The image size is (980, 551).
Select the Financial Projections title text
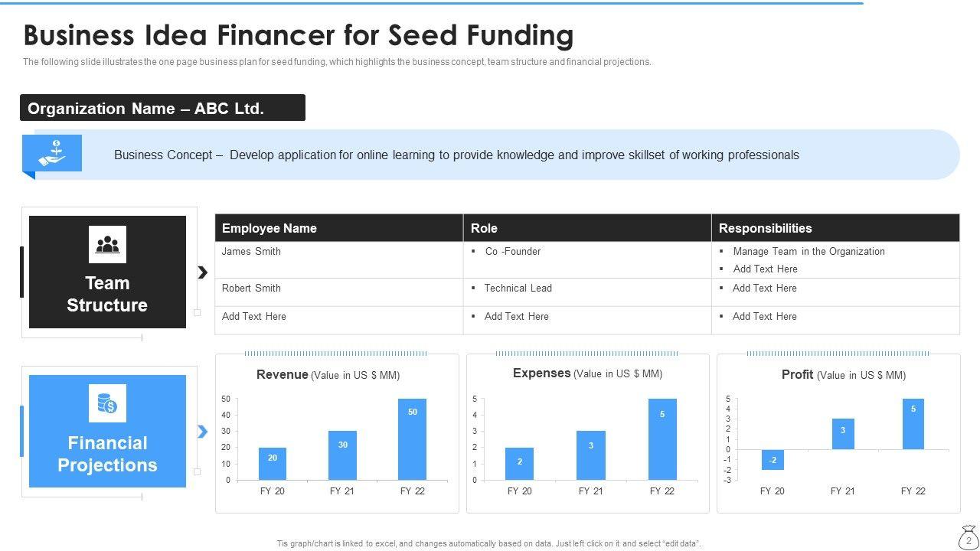coord(107,454)
